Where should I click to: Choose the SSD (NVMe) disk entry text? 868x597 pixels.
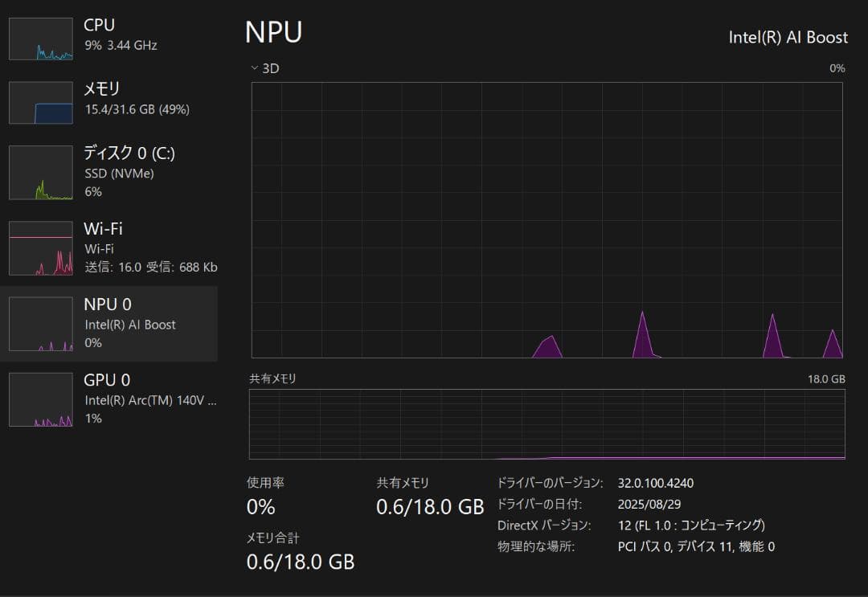119,173
